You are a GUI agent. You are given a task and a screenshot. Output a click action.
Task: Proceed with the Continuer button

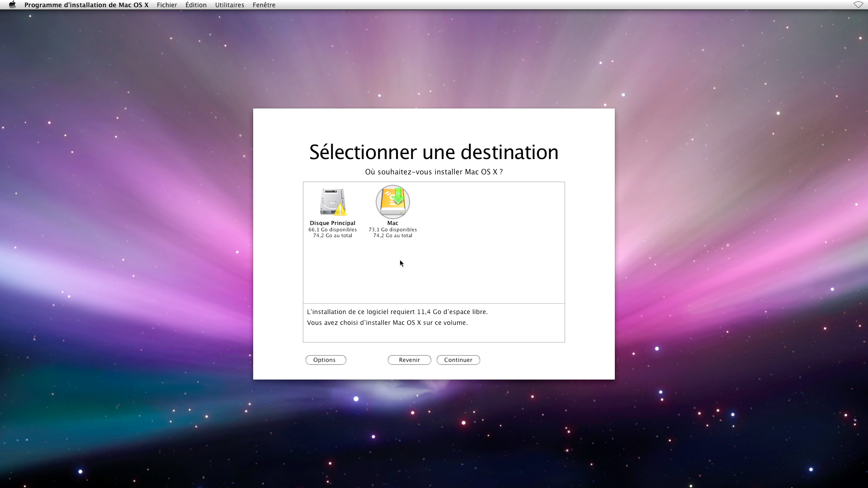[458, 360]
